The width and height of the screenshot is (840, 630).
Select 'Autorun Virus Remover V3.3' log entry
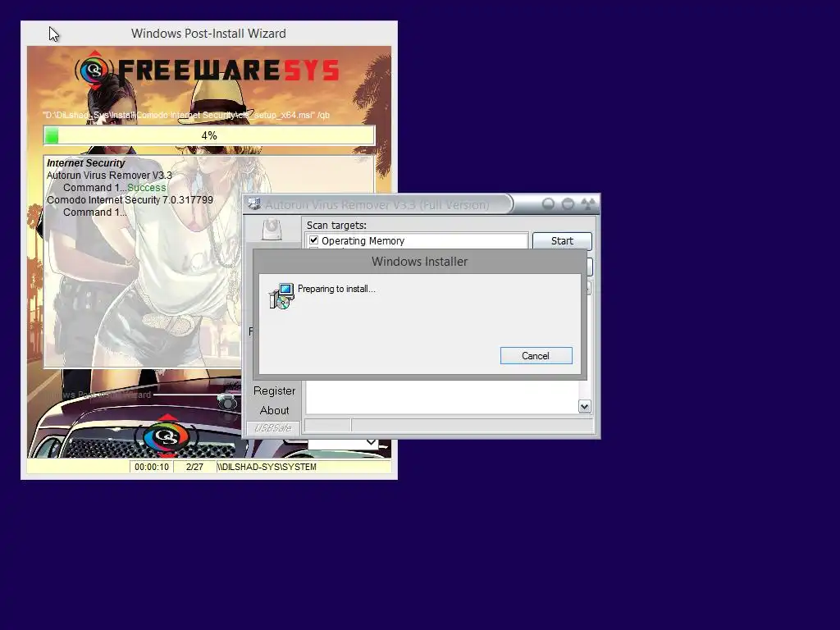[x=109, y=176]
